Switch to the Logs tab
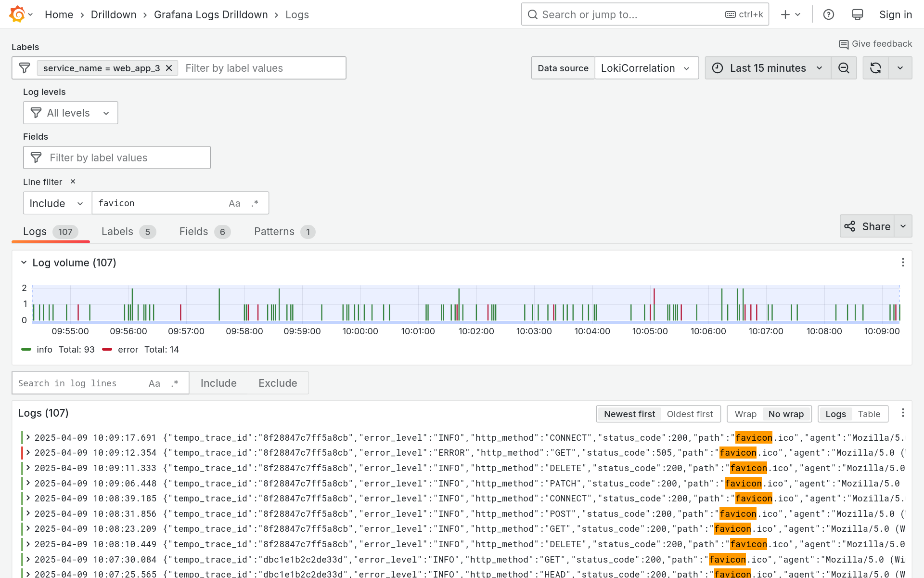 click(50, 232)
